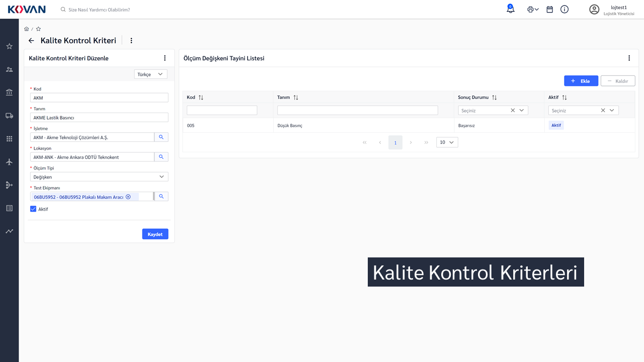The height and width of the screenshot is (362, 644).
Task: Clear the Sonuç Durumu filter
Action: pyautogui.click(x=513, y=110)
